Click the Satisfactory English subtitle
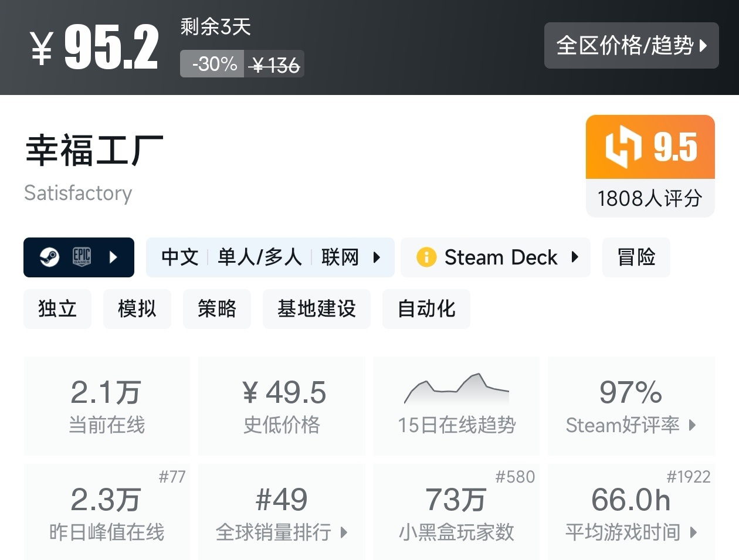Screen dimensions: 739x560 point(78,193)
